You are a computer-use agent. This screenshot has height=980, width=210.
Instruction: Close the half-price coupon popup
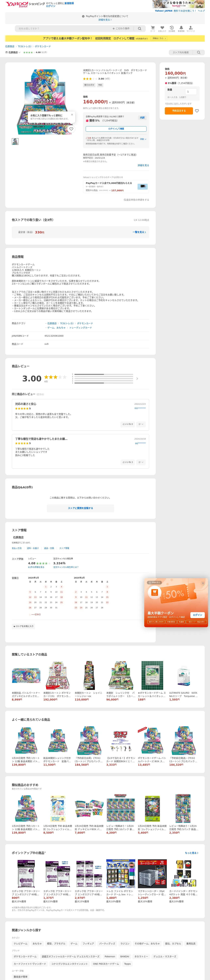click(x=203, y=583)
